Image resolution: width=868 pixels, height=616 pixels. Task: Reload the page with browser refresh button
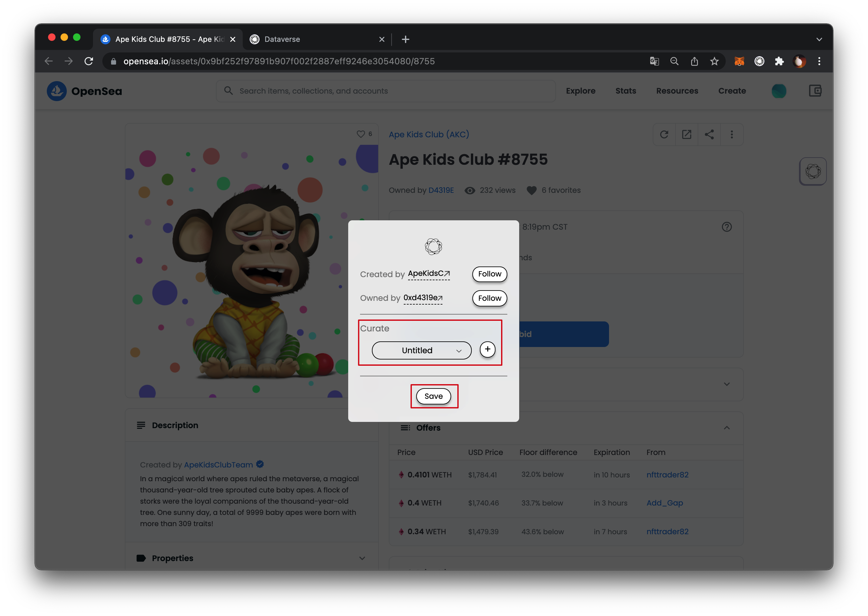(89, 61)
